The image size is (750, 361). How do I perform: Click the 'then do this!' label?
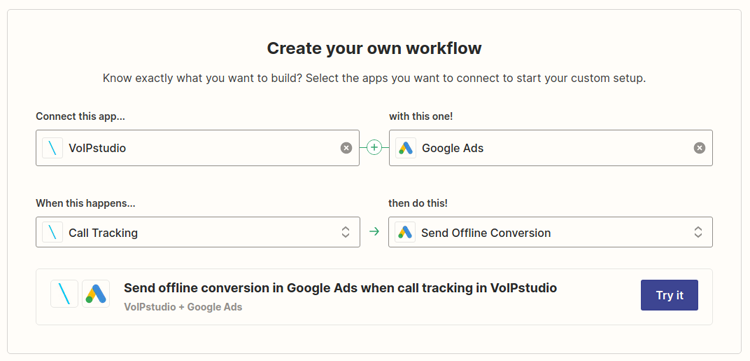pyautogui.click(x=418, y=203)
